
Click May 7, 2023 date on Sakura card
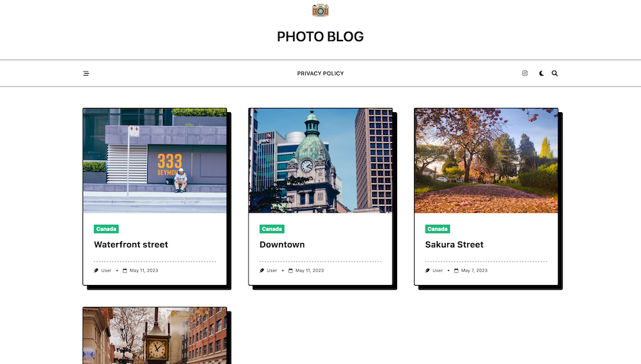click(474, 271)
